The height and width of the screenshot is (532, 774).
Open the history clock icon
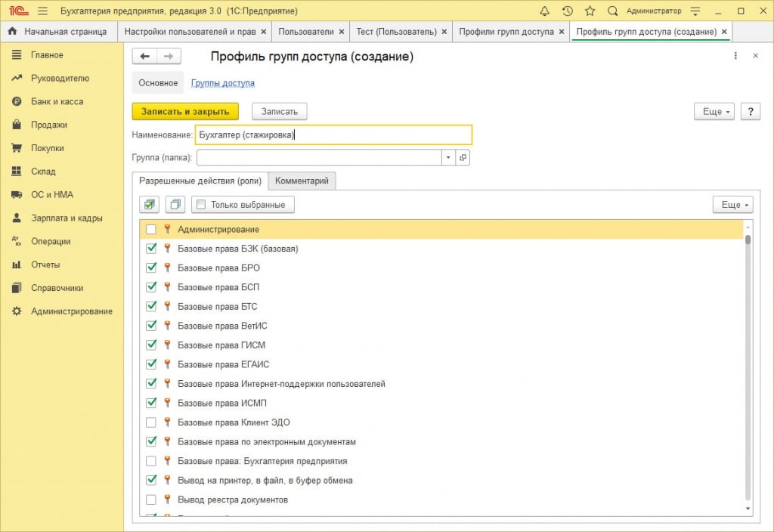tap(568, 11)
